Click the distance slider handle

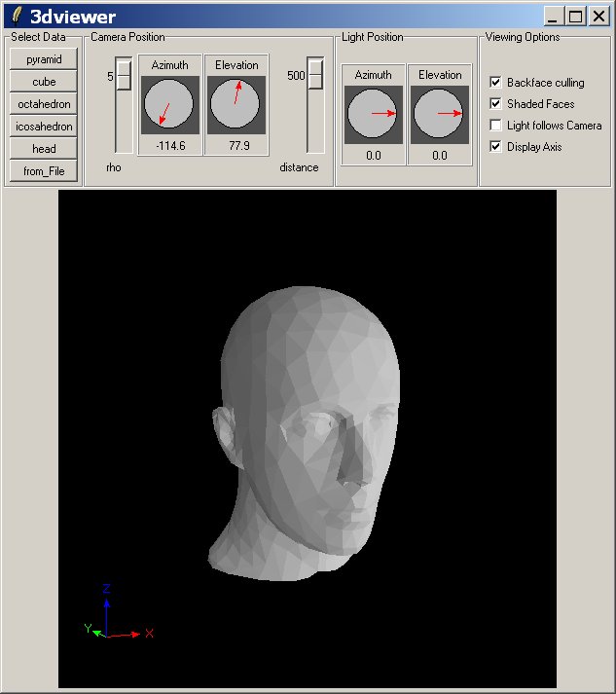(x=315, y=76)
